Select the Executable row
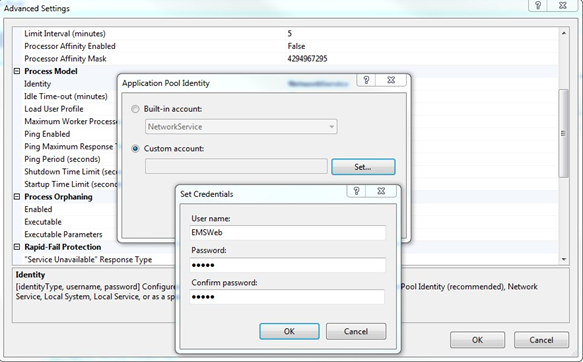583x362 pixels. click(71, 222)
